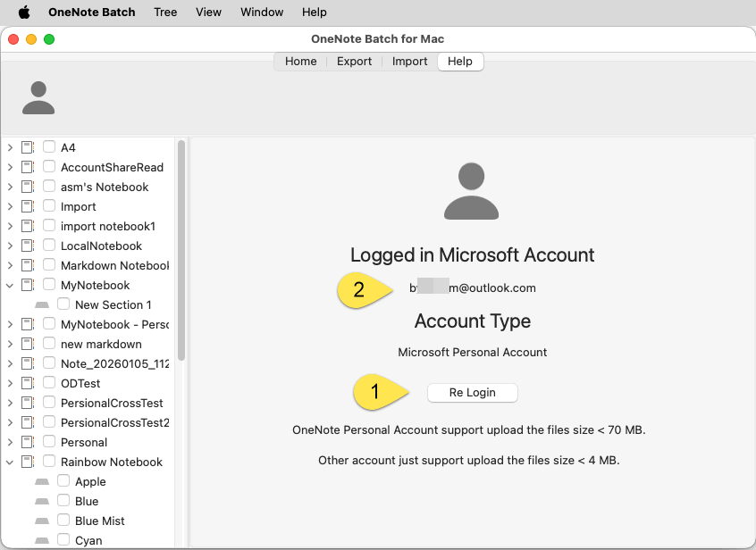Click the section icon beside "New Section 1"
The width and height of the screenshot is (756, 550).
[41, 304]
